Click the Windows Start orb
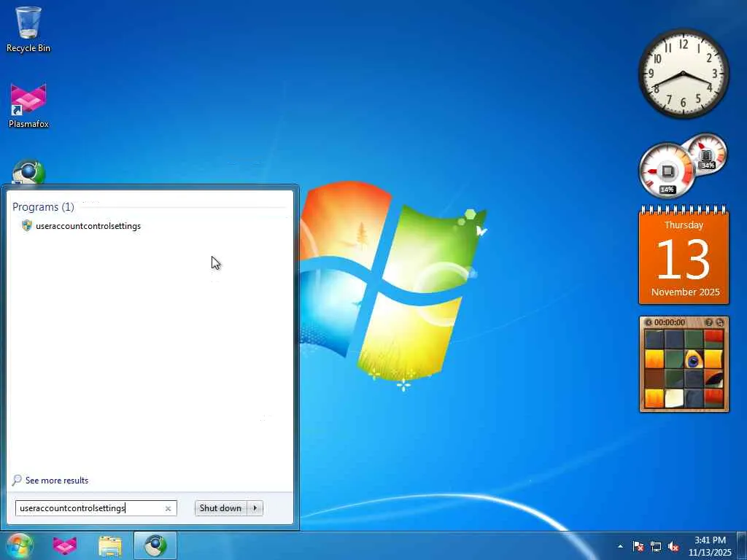The width and height of the screenshot is (747, 560). tap(20, 545)
